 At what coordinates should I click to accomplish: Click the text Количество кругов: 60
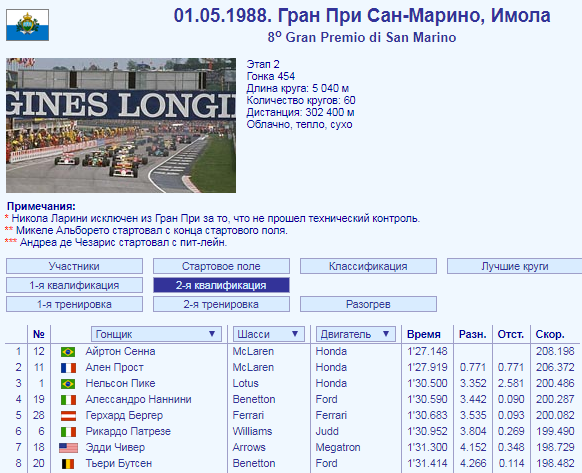301,100
